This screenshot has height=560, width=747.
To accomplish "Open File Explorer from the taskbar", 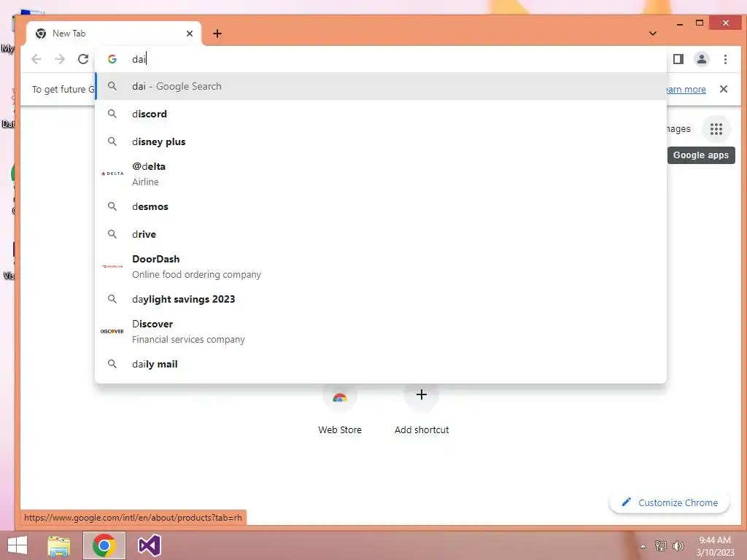I will [59, 545].
